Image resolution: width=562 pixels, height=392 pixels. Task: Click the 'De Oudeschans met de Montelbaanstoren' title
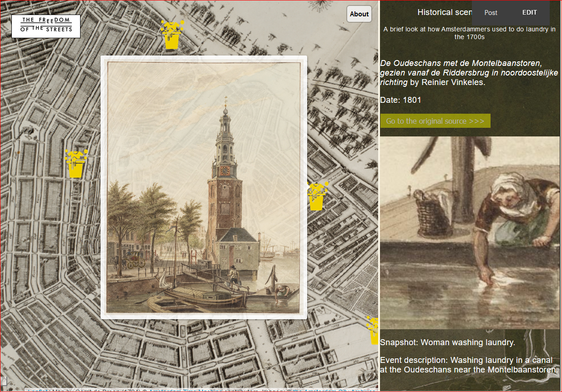coord(469,73)
